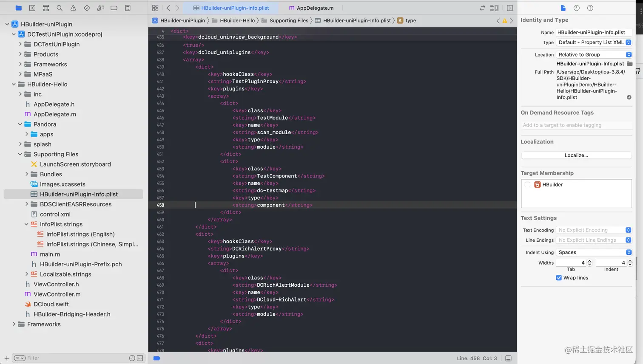Click the HBuilder-Hello breadcrumb item
Image resolution: width=643 pixels, height=364 pixels.
pos(233,20)
